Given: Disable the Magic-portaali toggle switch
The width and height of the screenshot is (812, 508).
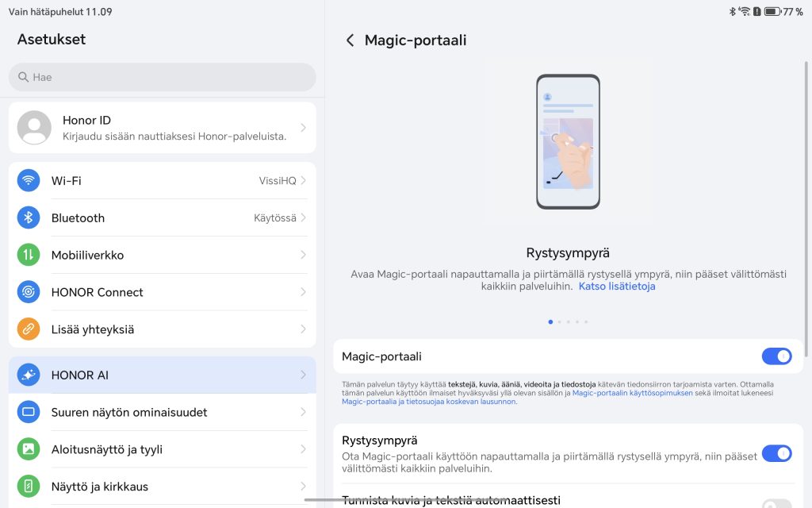Looking at the screenshot, I should click(776, 356).
